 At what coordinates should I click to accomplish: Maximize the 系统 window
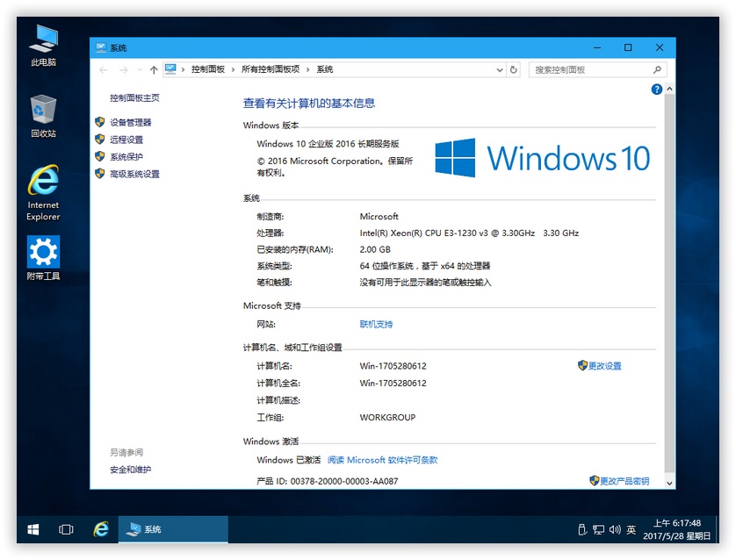coord(628,47)
